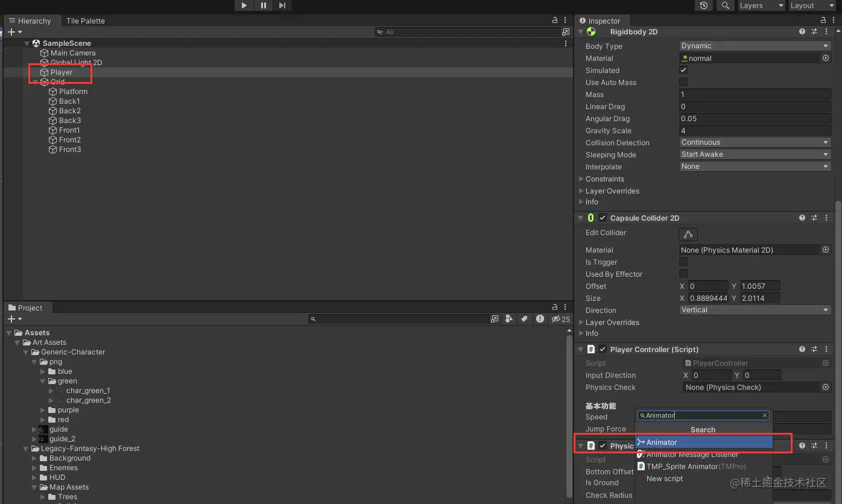The height and width of the screenshot is (504, 842).
Task: Click the Play button in the top toolbar
Action: coord(244,5)
